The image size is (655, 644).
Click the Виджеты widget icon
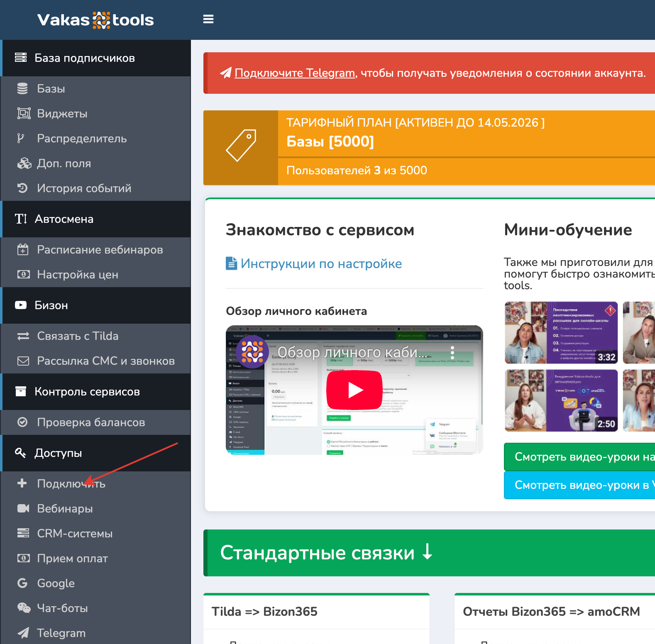click(24, 113)
